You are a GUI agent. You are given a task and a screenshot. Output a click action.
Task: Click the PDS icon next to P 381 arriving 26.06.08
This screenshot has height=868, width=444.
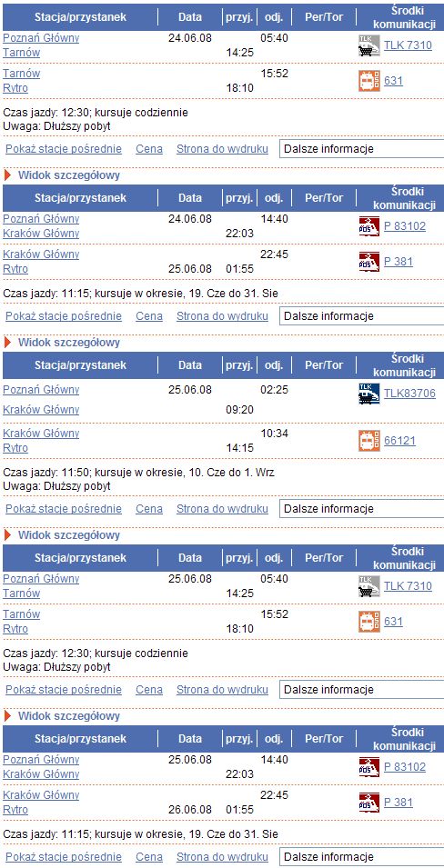(x=369, y=803)
